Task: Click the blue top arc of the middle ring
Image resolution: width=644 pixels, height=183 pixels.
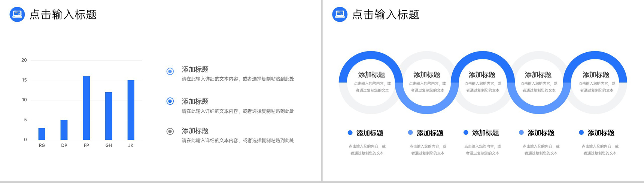Action: point(483,55)
